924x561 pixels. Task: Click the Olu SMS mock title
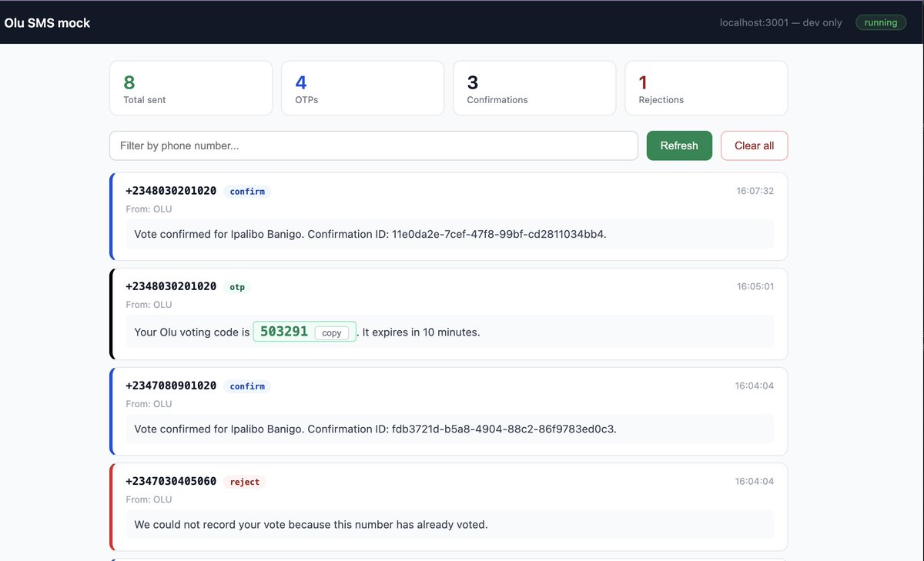[47, 22]
